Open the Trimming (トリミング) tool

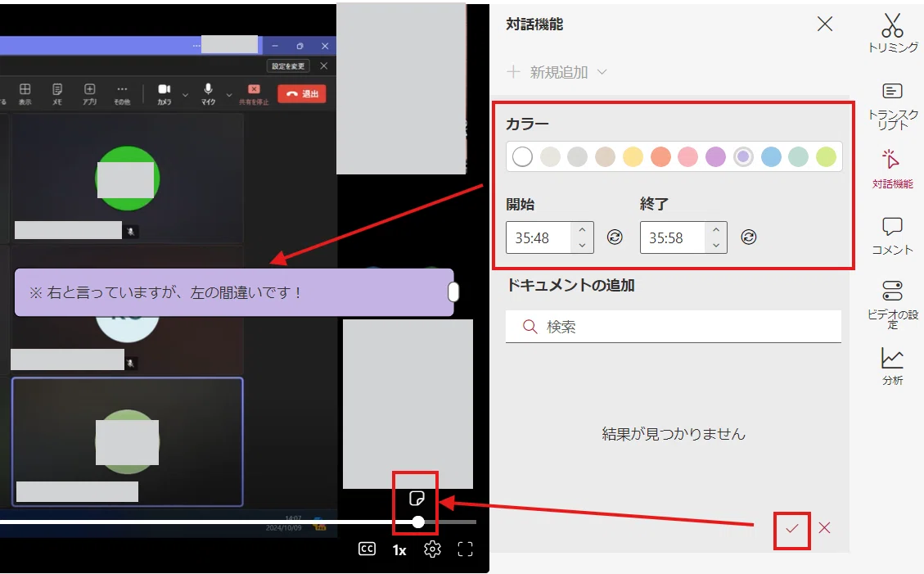(x=892, y=33)
